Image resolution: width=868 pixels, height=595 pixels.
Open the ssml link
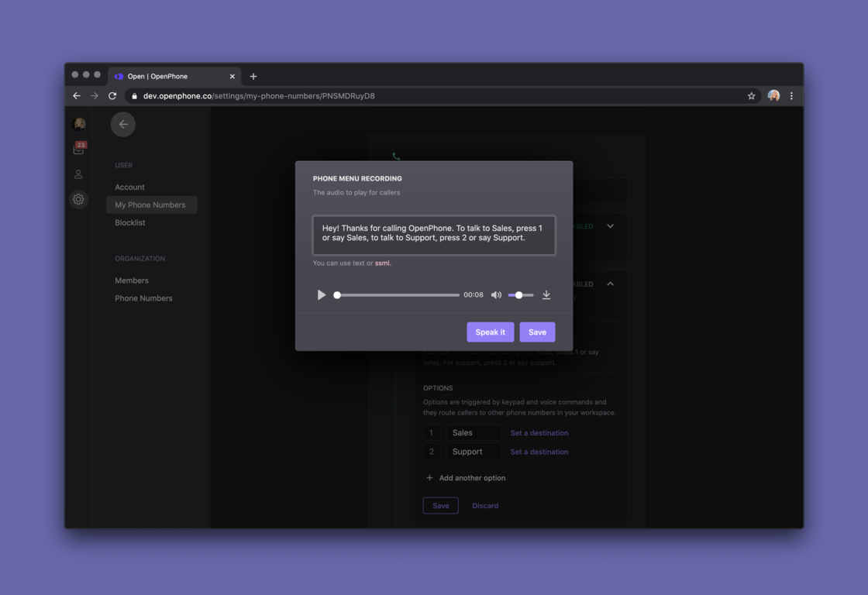pyautogui.click(x=382, y=263)
